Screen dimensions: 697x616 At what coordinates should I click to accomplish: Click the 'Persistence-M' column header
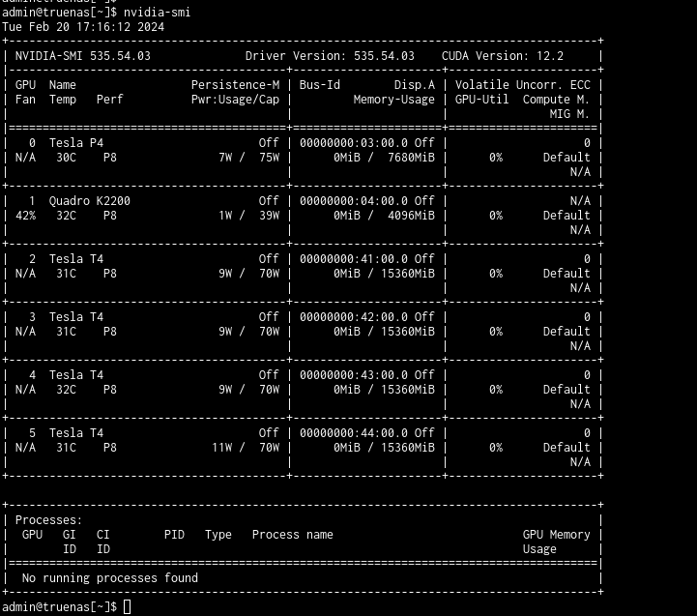tap(235, 85)
